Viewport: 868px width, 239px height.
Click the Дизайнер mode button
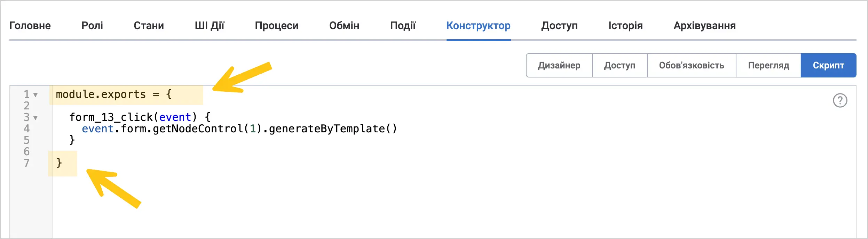coord(559,65)
